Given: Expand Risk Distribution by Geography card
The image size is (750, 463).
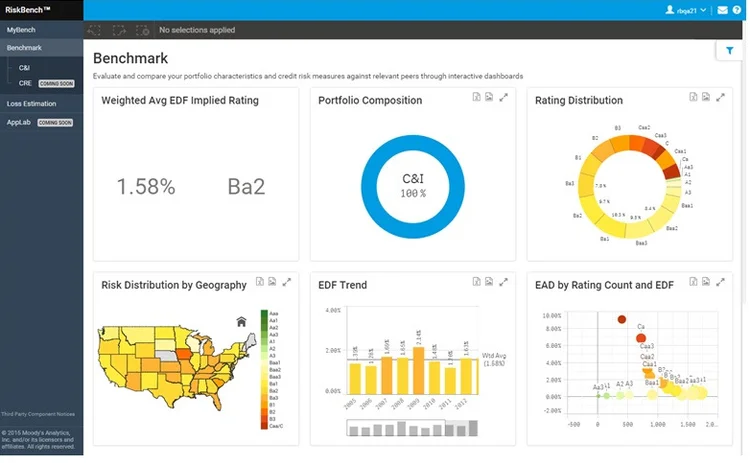Looking at the screenshot, I should (287, 282).
